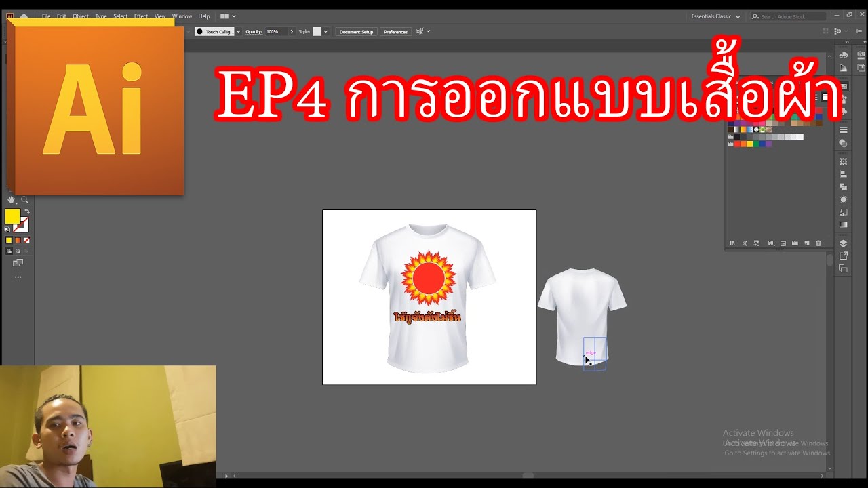
Task: Select the Zoom tool
Action: pyautogui.click(x=25, y=200)
